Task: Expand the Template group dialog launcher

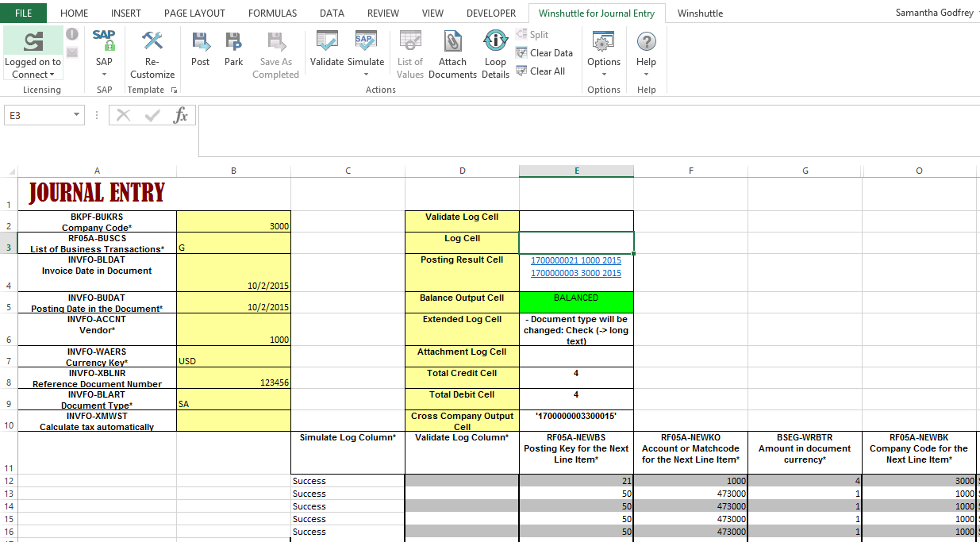Action: pyautogui.click(x=174, y=90)
